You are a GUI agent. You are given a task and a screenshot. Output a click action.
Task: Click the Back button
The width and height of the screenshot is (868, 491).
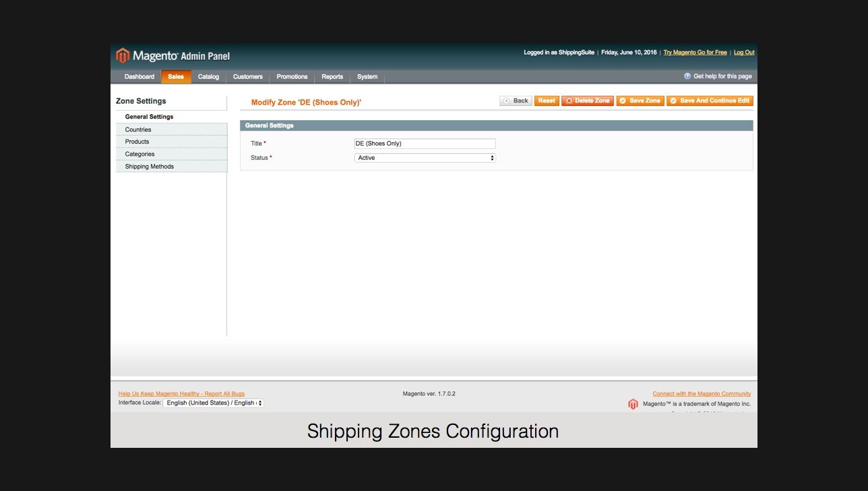516,100
